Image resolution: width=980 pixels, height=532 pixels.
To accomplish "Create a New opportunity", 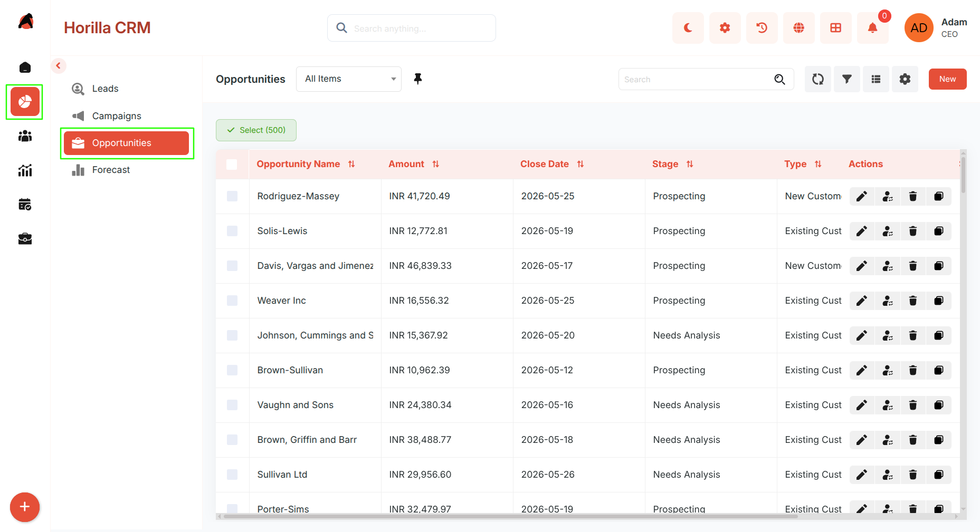I will 947,79.
